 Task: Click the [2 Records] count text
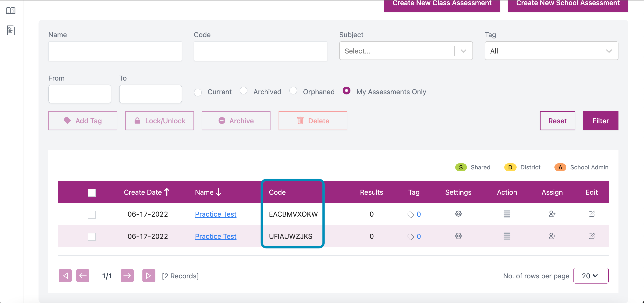180,276
